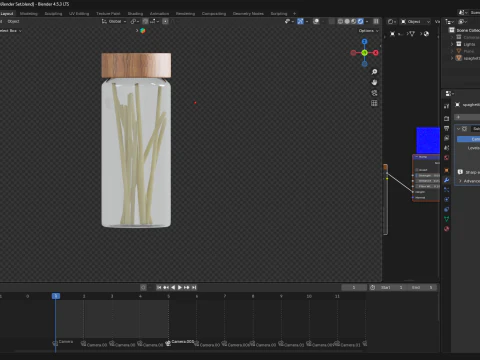
Task: Open the transform orientation Global dropdown
Action: (114, 21)
